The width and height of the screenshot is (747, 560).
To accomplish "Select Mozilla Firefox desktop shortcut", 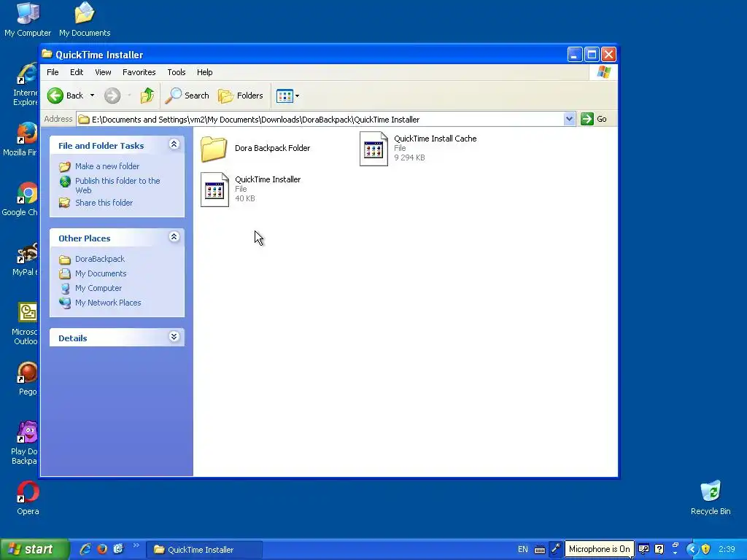I will 21,140.
